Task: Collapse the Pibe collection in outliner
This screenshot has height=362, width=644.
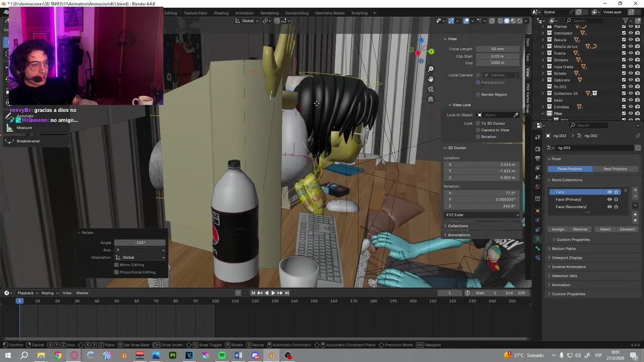Action: tap(542, 114)
